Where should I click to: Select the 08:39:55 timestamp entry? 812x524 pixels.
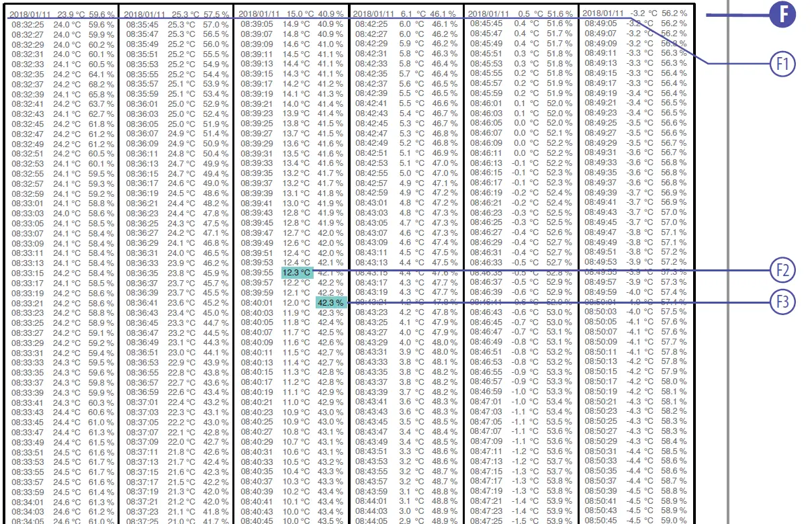[x=257, y=273]
